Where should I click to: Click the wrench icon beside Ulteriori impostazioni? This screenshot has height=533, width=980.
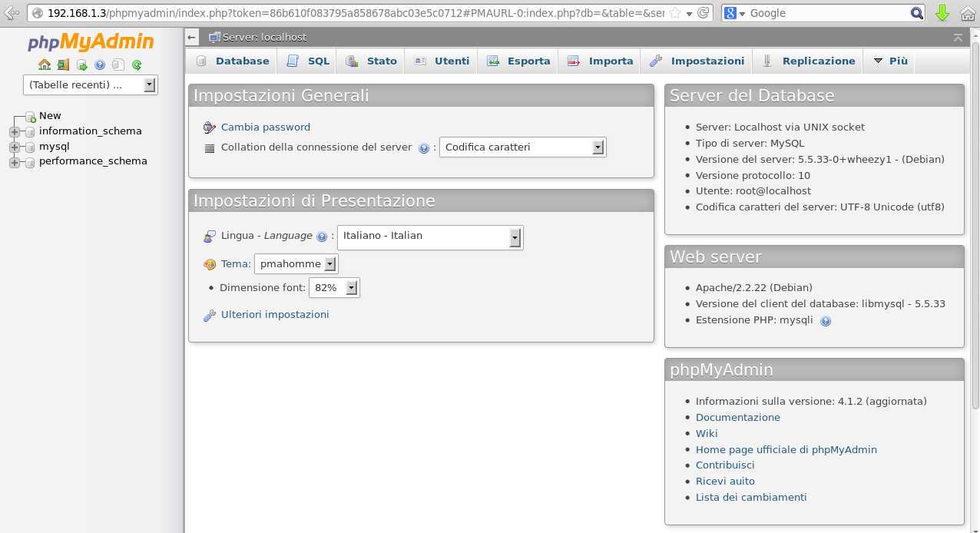coord(210,315)
